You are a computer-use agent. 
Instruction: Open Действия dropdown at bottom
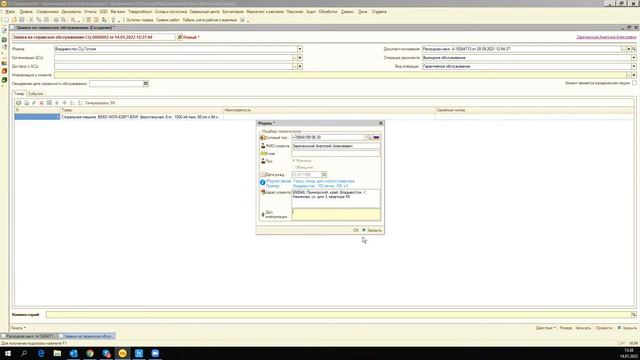(x=545, y=328)
